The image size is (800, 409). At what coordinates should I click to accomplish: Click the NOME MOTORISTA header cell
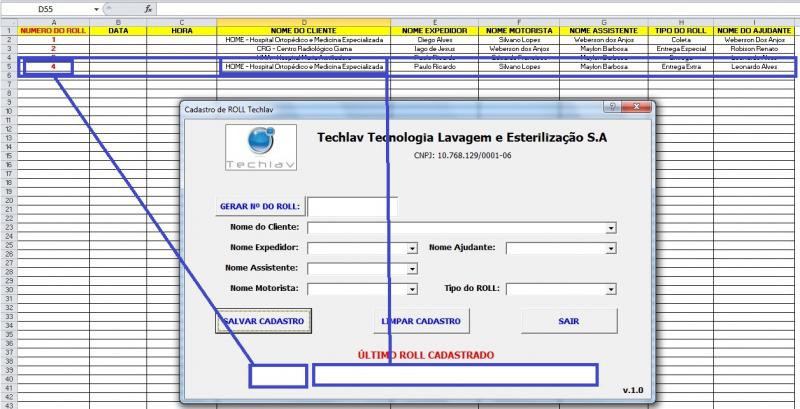[519, 31]
